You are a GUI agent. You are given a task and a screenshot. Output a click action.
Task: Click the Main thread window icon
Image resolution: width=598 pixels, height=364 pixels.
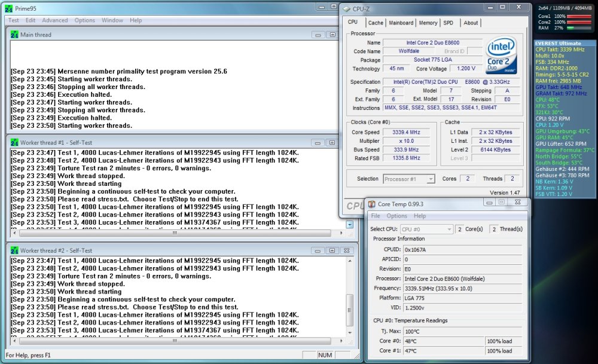tap(14, 35)
